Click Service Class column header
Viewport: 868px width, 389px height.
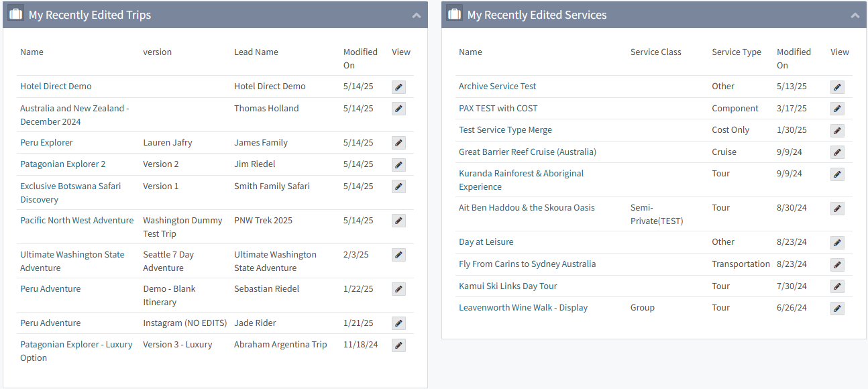[x=655, y=52]
